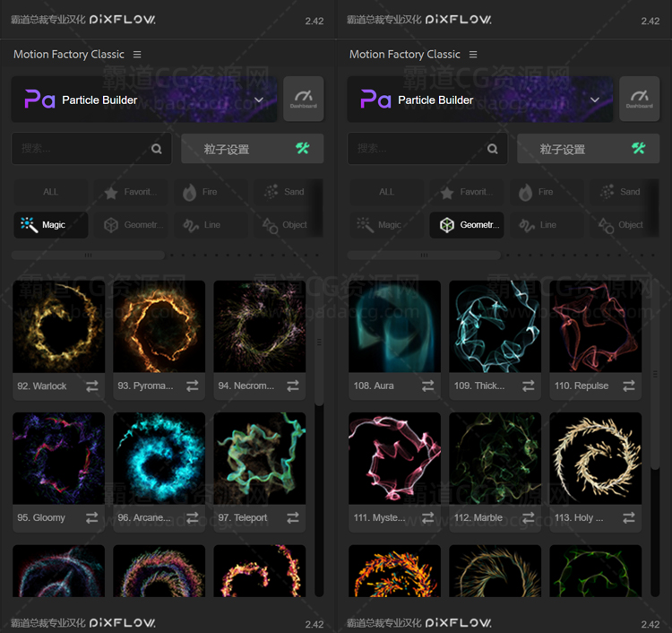This screenshot has height=633, width=672.
Task: Click search field in left panel
Action: (x=91, y=148)
